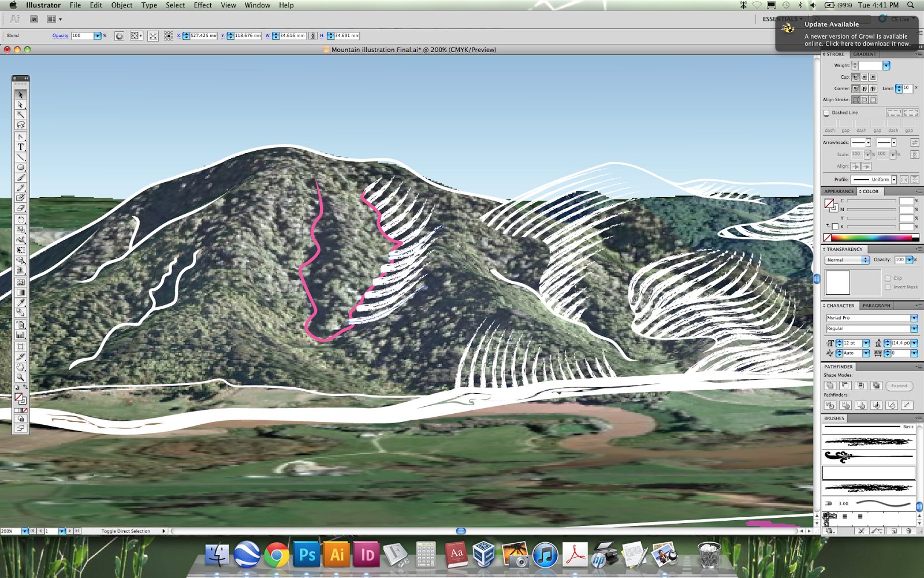Click the X position input field

[203, 36]
